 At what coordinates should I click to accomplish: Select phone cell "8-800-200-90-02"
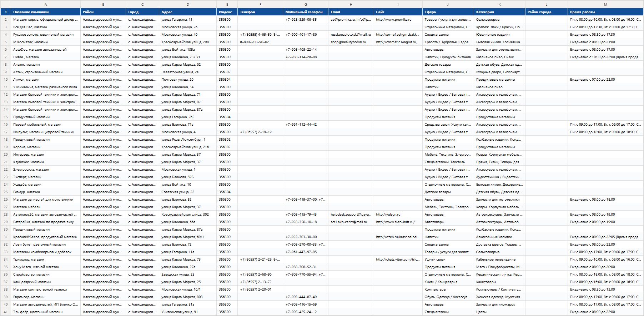[x=260, y=42]
